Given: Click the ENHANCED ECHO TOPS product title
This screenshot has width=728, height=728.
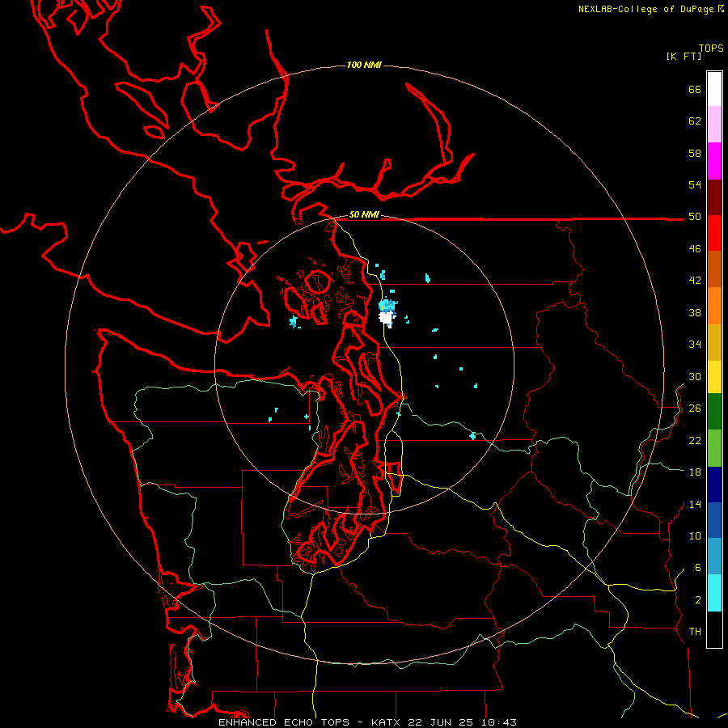Looking at the screenshot, I should point(284,722).
